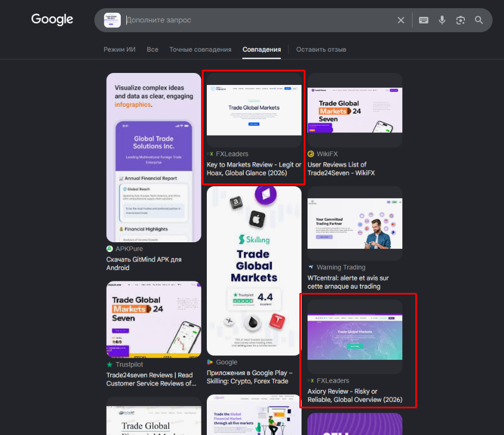Click 'APKPure' source name text
This screenshot has height=435, width=504.
[129, 249]
